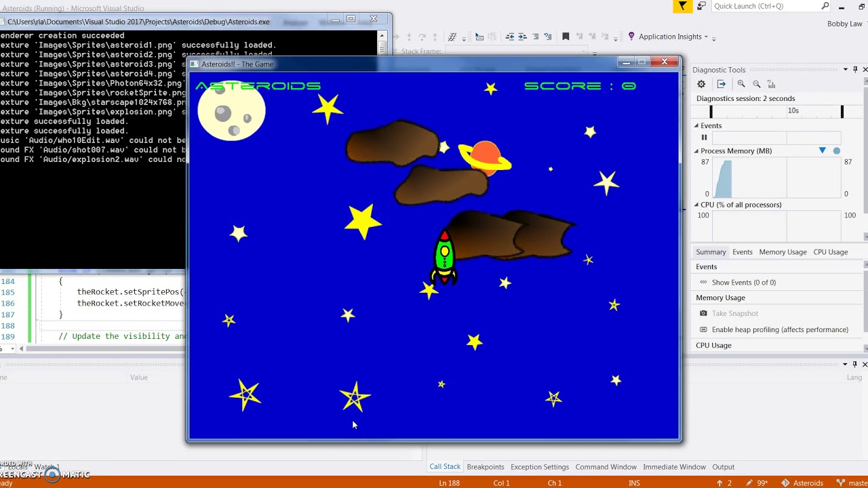
Task: Click the SCORE : 0 text in game
Action: (x=580, y=86)
